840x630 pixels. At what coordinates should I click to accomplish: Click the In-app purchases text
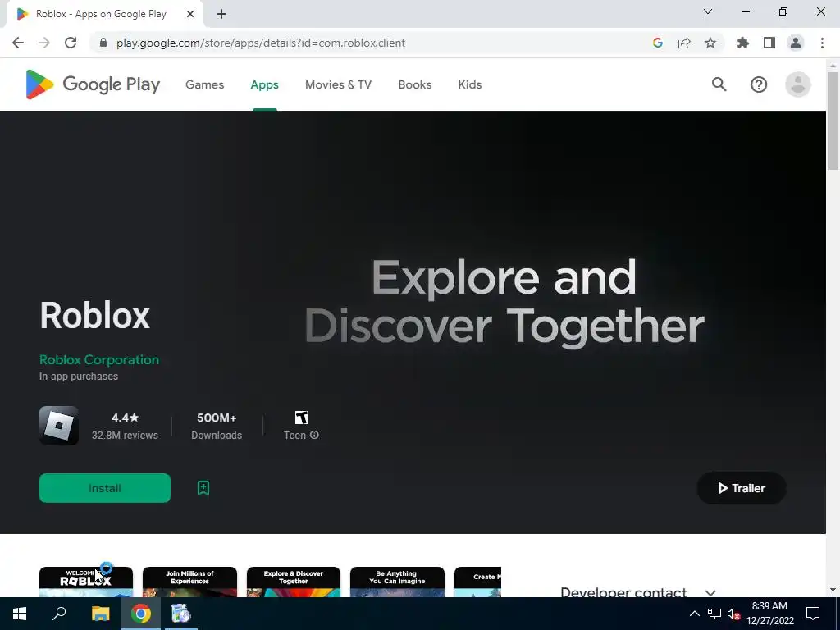click(79, 376)
